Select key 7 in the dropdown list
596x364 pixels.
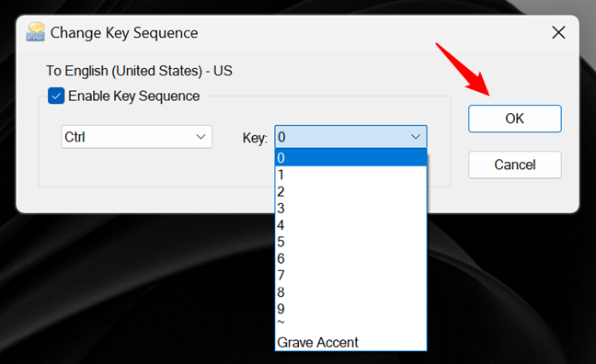[350, 275]
